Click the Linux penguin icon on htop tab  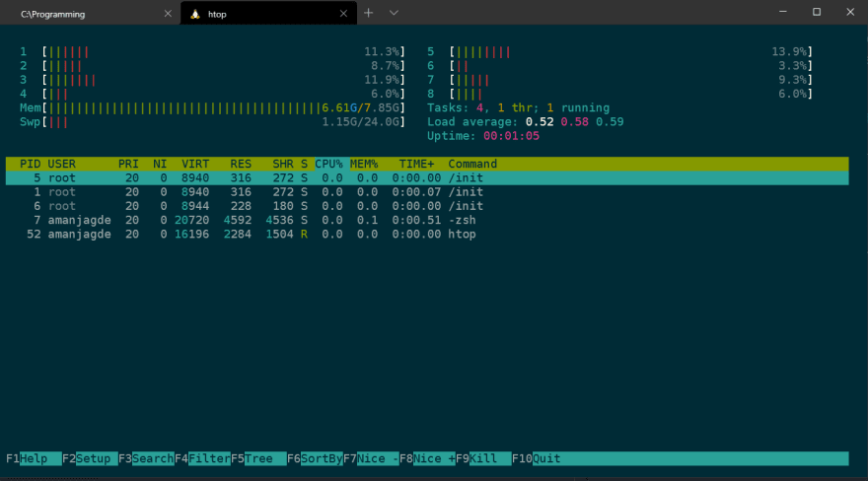(195, 15)
